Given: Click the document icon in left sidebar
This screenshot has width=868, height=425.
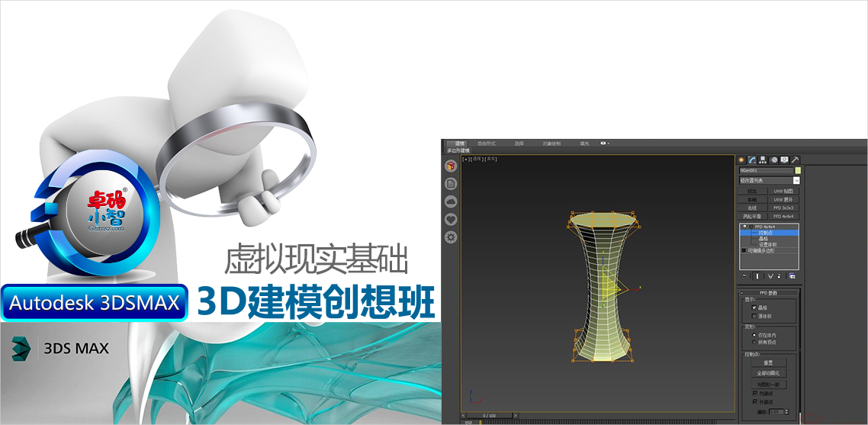Looking at the screenshot, I should [x=451, y=183].
